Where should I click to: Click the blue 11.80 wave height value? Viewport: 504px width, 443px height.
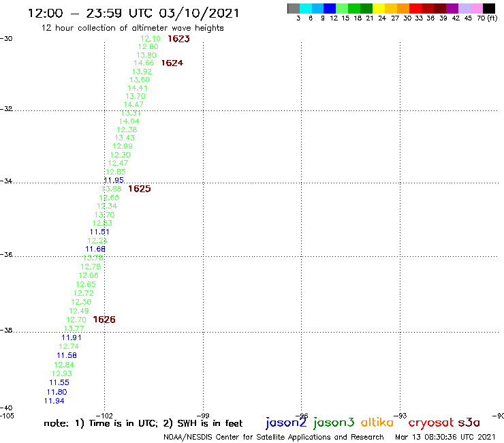(57, 392)
